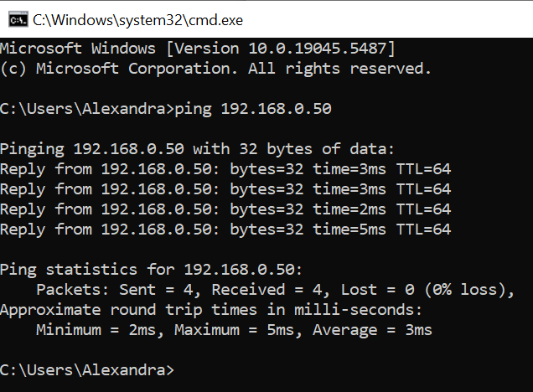Screen dimensions: 533x392
Task: Click the Pinging with 32 bytes line
Action: point(197,149)
